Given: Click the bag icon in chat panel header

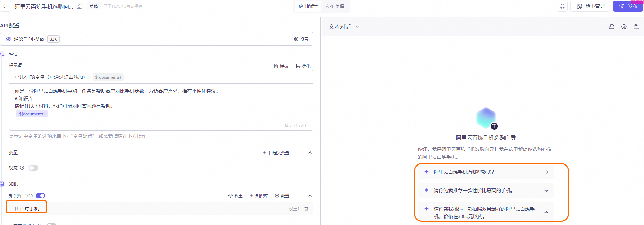Looking at the screenshot, I should point(612,27).
